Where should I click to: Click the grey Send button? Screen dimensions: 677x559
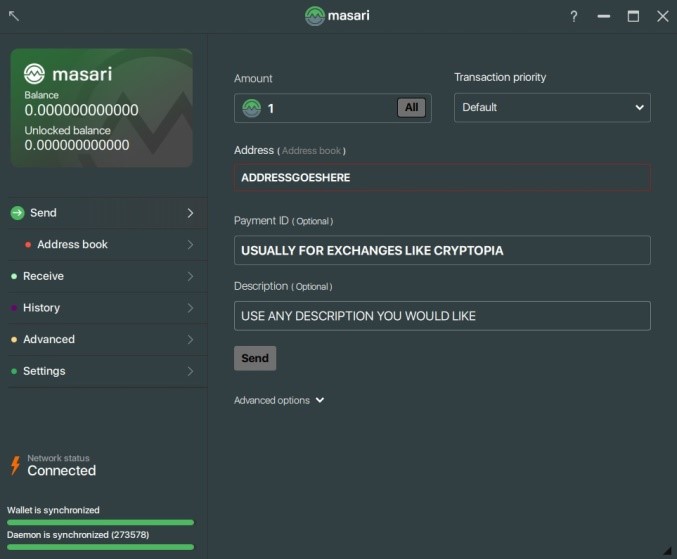point(255,358)
